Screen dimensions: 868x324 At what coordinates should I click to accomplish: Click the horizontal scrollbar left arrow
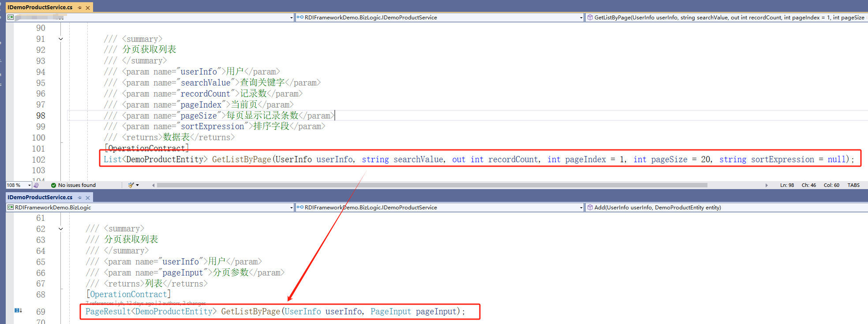click(x=153, y=185)
